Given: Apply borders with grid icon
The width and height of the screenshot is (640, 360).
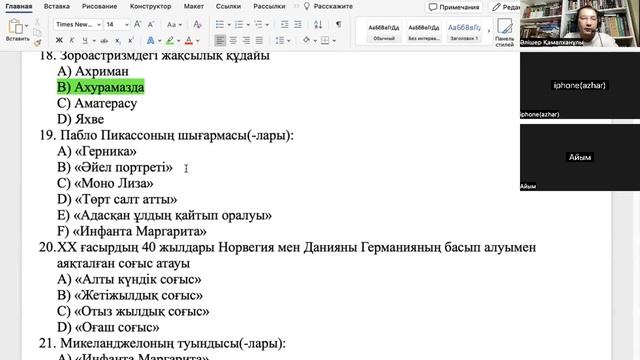Looking at the screenshot, I should click(x=325, y=40).
